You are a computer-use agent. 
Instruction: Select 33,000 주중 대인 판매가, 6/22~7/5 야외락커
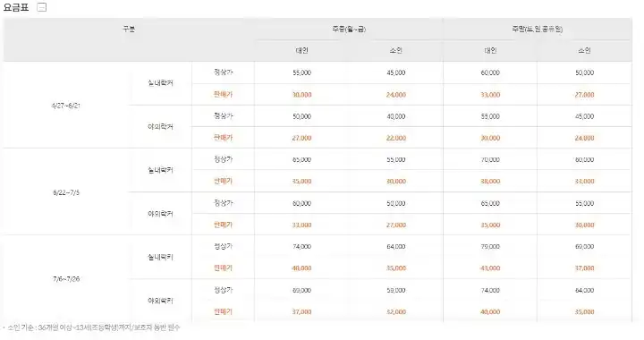tap(302, 225)
